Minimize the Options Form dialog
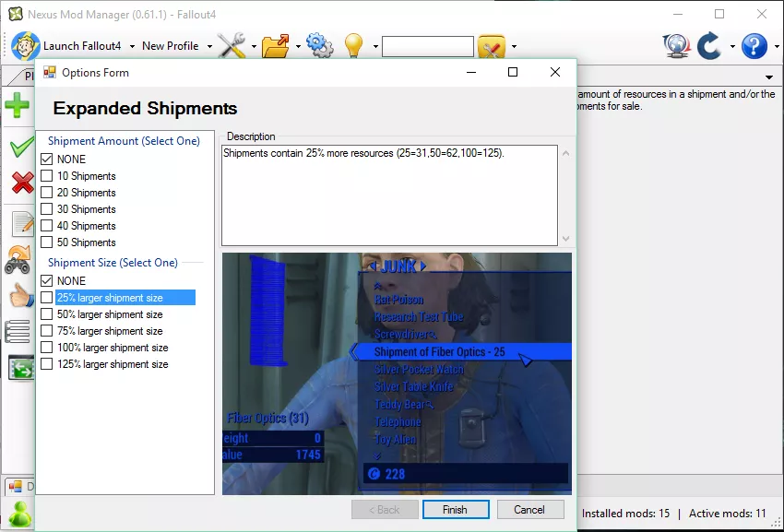The width and height of the screenshot is (784, 532). [x=471, y=72]
